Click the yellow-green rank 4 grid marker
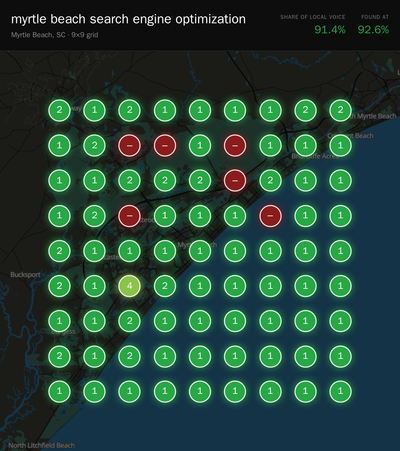Viewport: 400px width, 451px height. (129, 286)
